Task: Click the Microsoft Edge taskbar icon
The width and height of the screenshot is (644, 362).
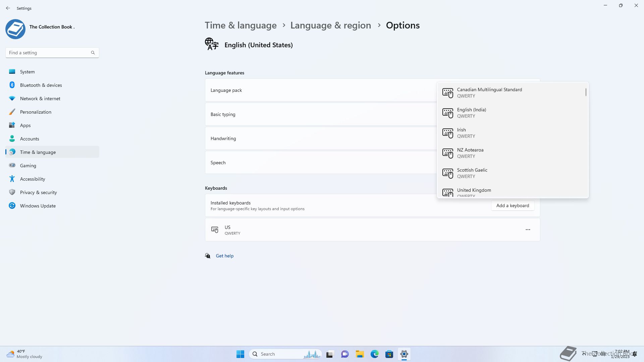Action: pos(374,354)
